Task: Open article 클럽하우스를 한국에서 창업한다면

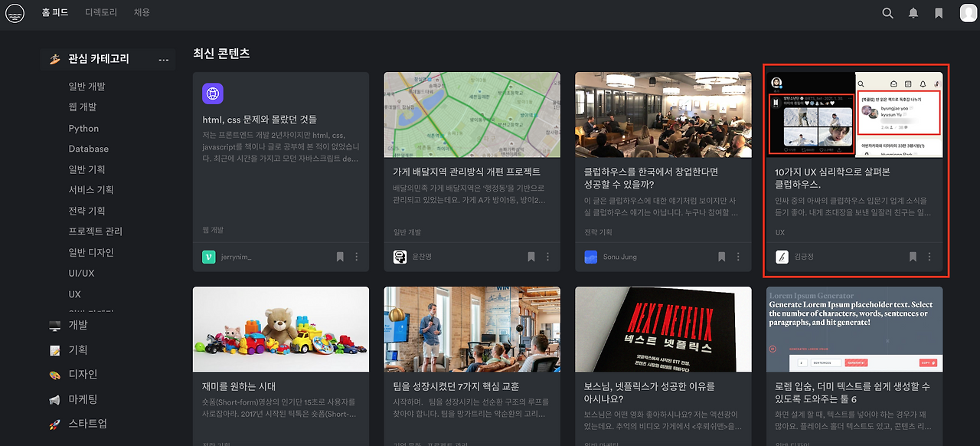Action: point(652,178)
